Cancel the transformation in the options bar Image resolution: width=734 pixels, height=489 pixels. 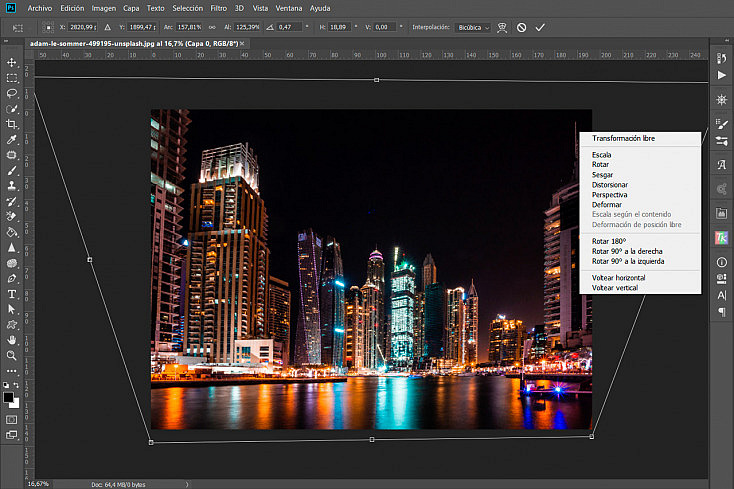[x=521, y=27]
